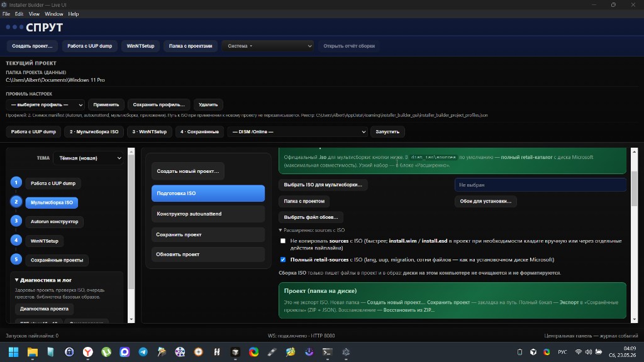Click Папка с проектами button
The height and width of the screenshot is (362, 644).
click(191, 46)
